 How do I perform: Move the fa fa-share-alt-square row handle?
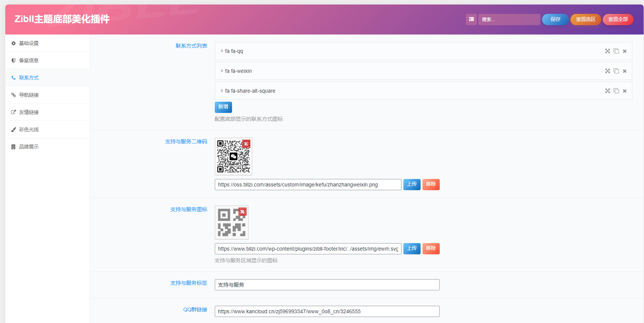(x=608, y=91)
